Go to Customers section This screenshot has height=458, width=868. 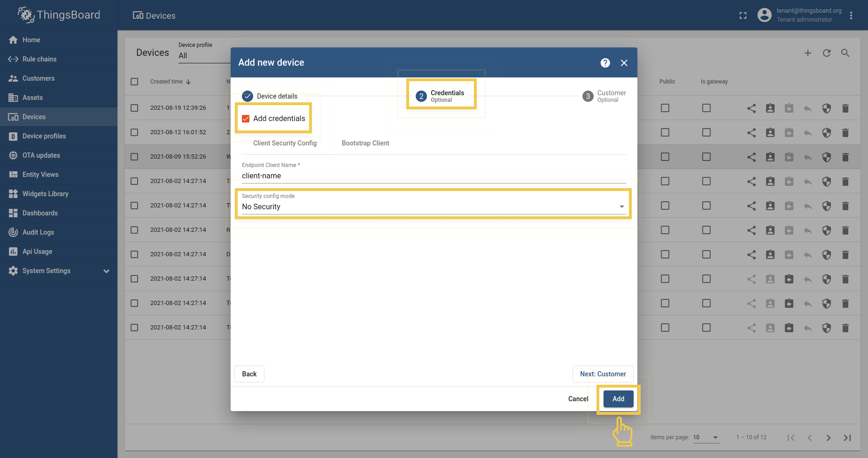click(x=59, y=78)
